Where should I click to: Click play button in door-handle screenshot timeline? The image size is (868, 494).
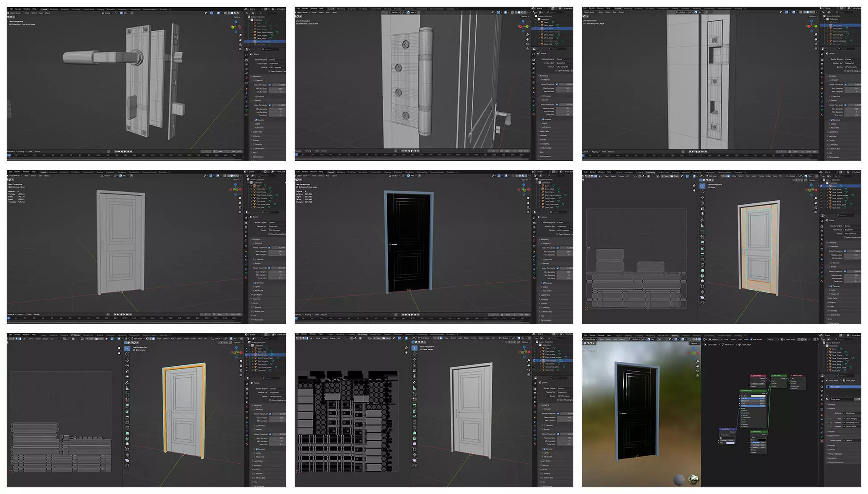[x=125, y=151]
